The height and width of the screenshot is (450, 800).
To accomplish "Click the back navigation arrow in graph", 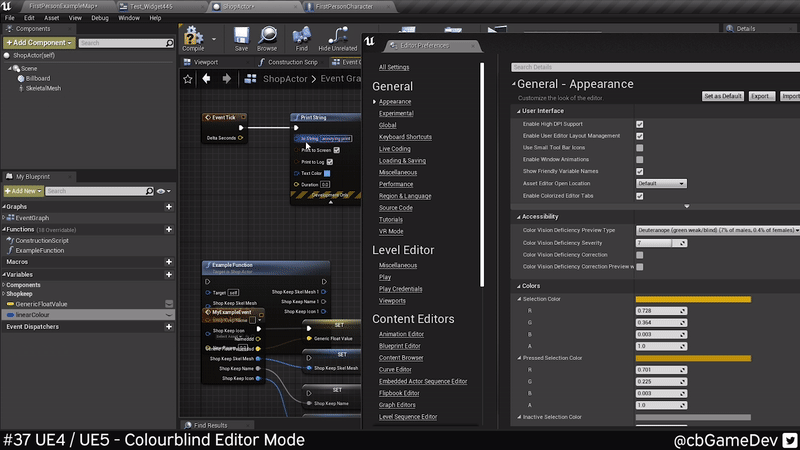I will click(206, 78).
